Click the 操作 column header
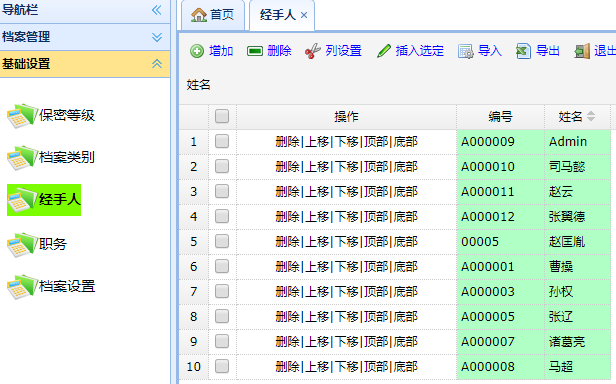 point(346,116)
